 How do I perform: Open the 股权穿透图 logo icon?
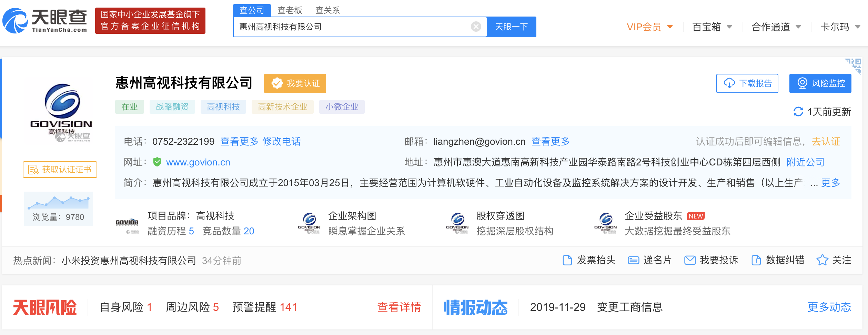pyautogui.click(x=457, y=223)
